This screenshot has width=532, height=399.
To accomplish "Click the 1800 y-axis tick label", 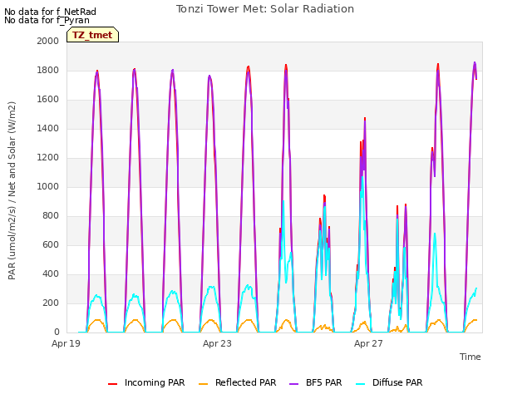I will (x=48, y=70).
